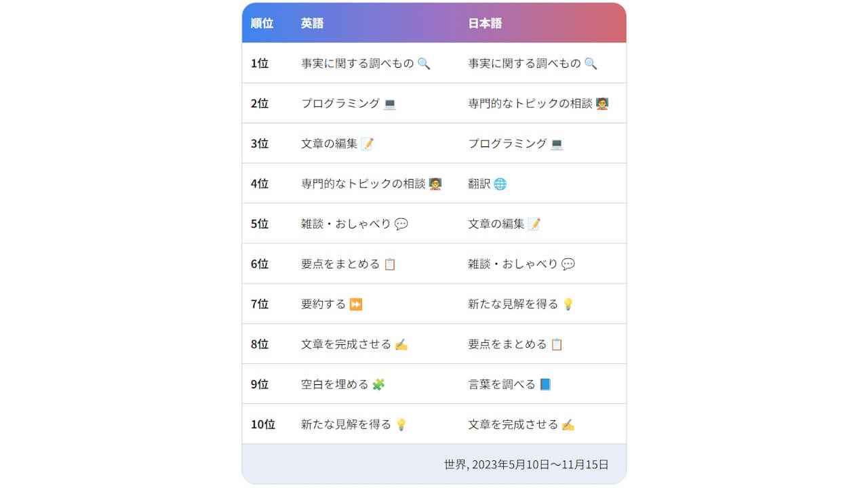The width and height of the screenshot is (868, 488).
Task: Click the light bulb emoji in the 7位 row
Action: [568, 304]
